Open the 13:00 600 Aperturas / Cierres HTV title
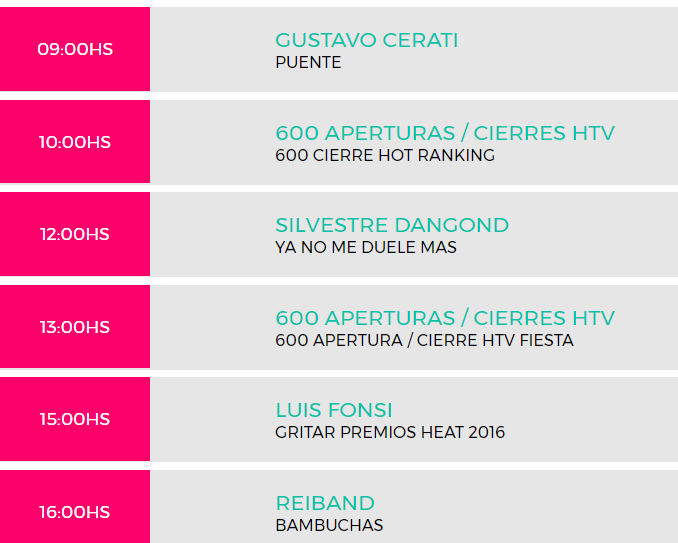 444,318
